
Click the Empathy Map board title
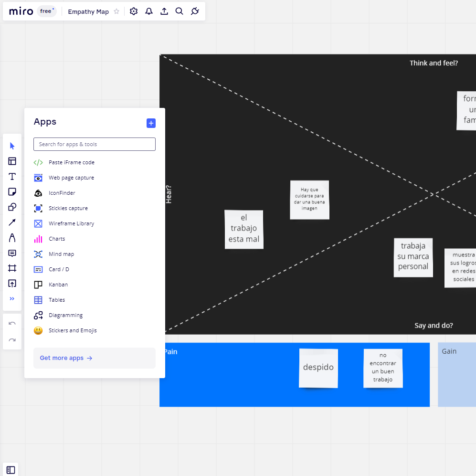[88, 11]
